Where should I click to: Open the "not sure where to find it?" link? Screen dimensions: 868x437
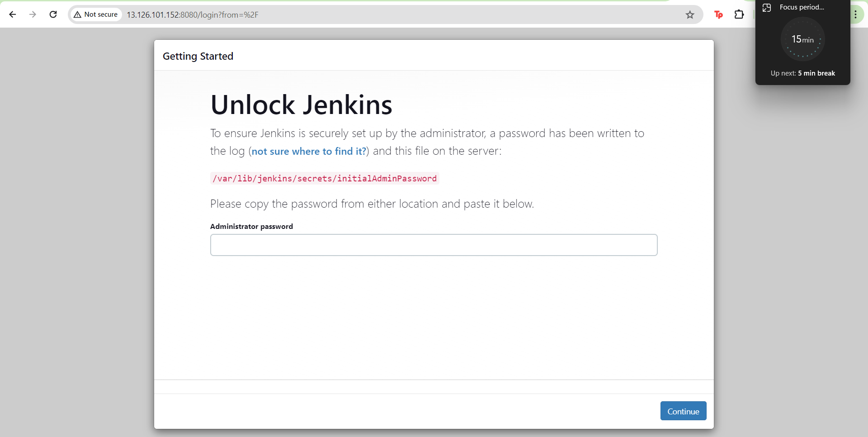(309, 152)
